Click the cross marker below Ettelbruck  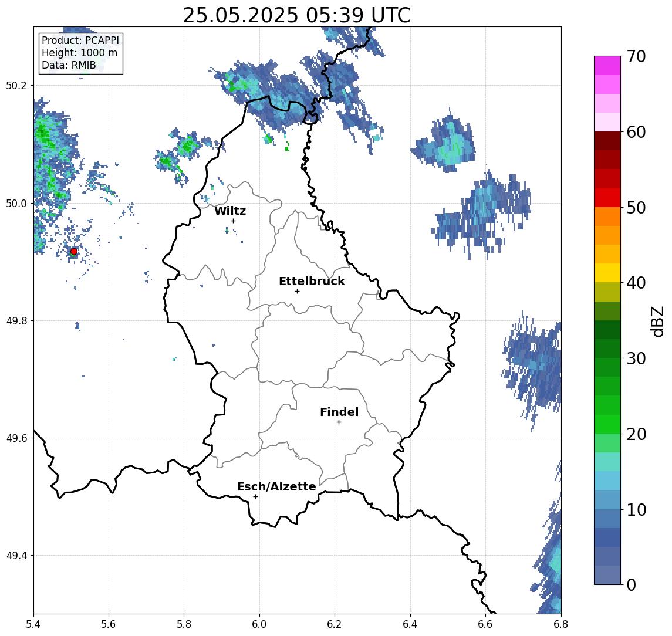point(297,292)
